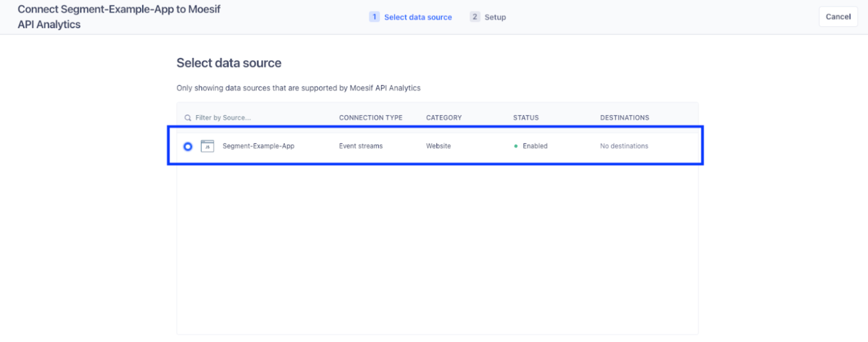Click the Category column header

[x=444, y=118]
